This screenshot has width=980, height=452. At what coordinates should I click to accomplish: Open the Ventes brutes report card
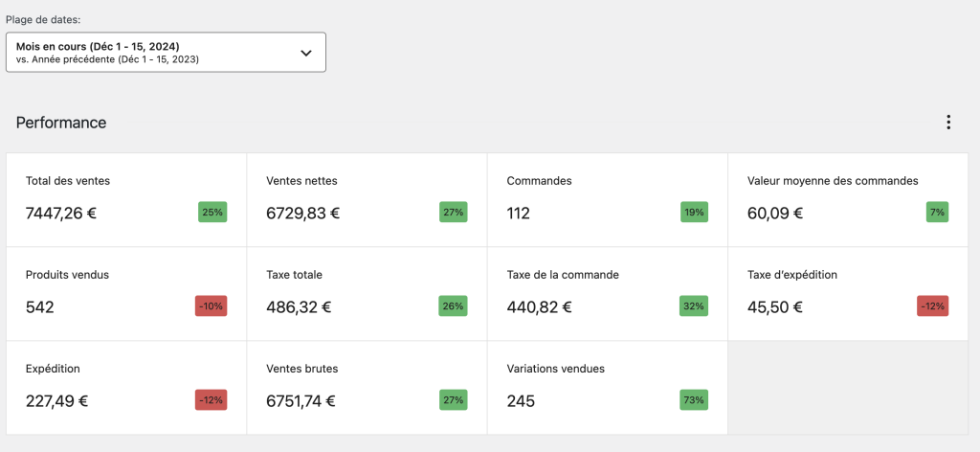pyautogui.click(x=367, y=387)
